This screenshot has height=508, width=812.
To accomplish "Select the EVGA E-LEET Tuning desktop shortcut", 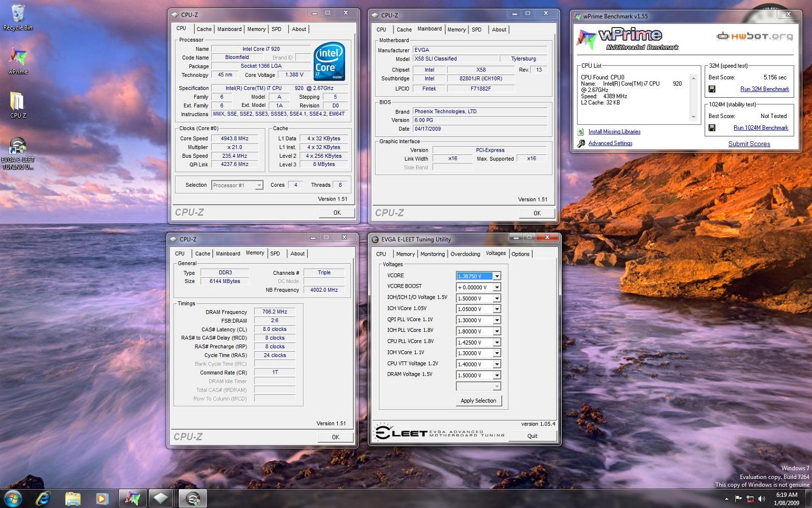I will pos(18,153).
